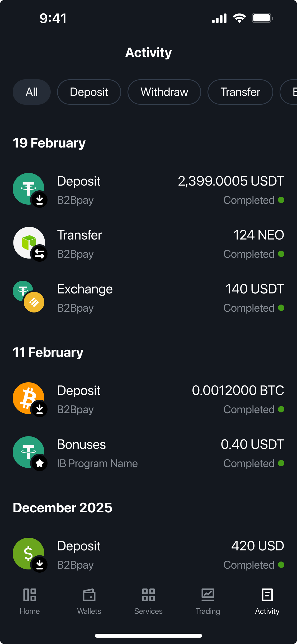Filter activity by Deposit
The image size is (297, 644).
(89, 92)
